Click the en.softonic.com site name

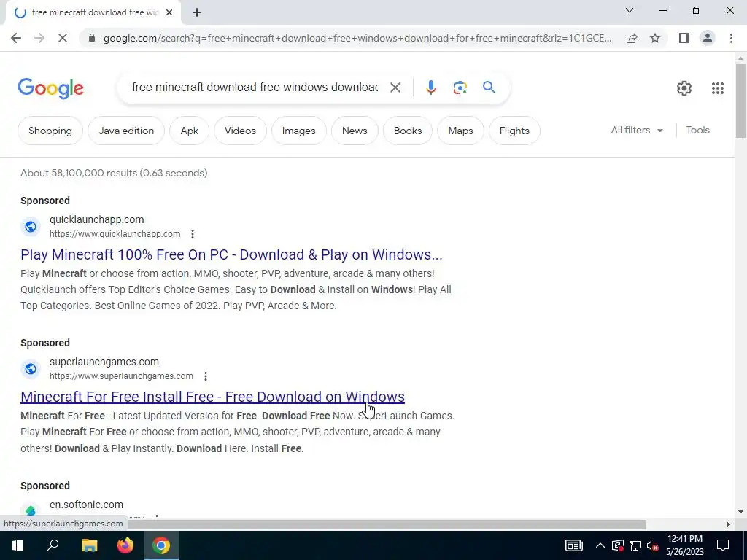tap(86, 505)
